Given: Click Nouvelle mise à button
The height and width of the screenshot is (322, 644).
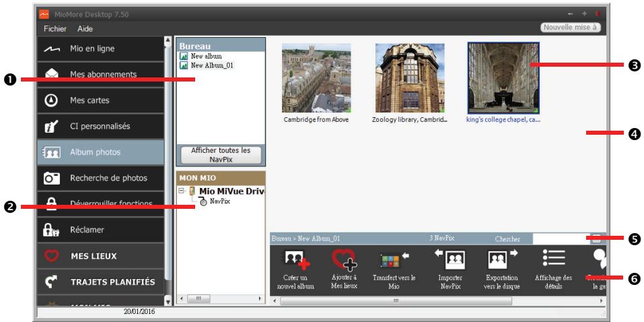Looking at the screenshot, I should click(571, 28).
